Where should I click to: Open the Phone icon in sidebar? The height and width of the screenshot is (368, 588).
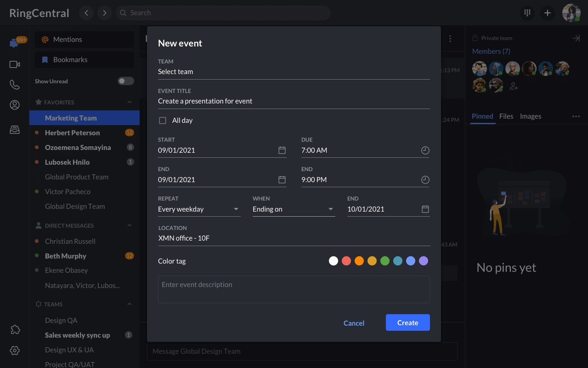(x=15, y=85)
